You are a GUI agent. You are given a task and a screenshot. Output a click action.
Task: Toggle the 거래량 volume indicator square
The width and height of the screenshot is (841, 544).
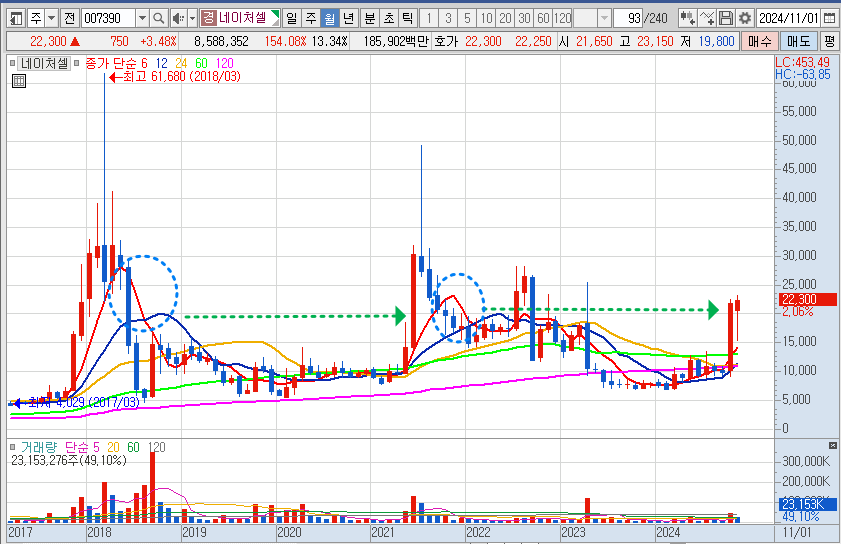coord(12,447)
